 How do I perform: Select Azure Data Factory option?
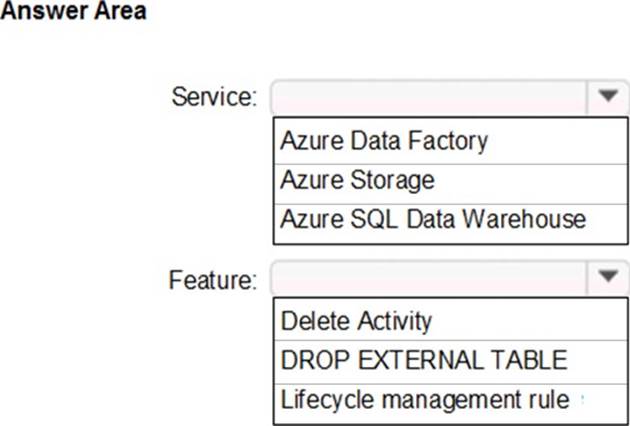pos(384,141)
